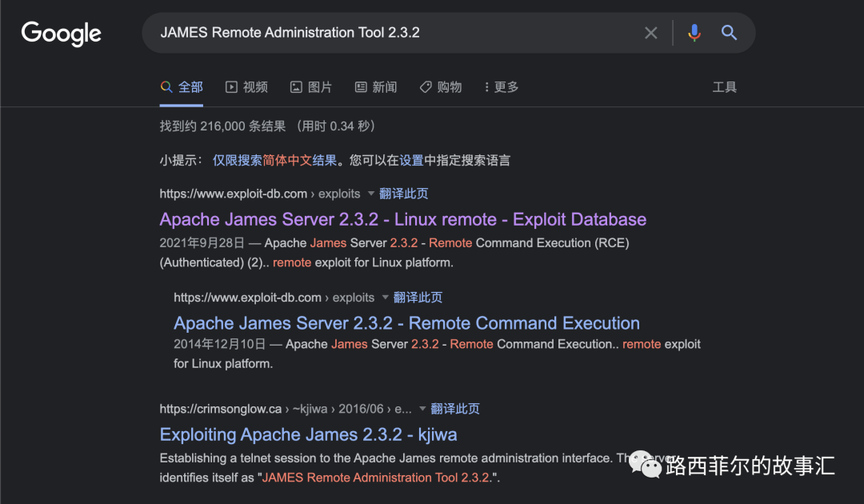Click the Google logo
Image resolution: width=864 pixels, height=504 pixels.
point(61,34)
